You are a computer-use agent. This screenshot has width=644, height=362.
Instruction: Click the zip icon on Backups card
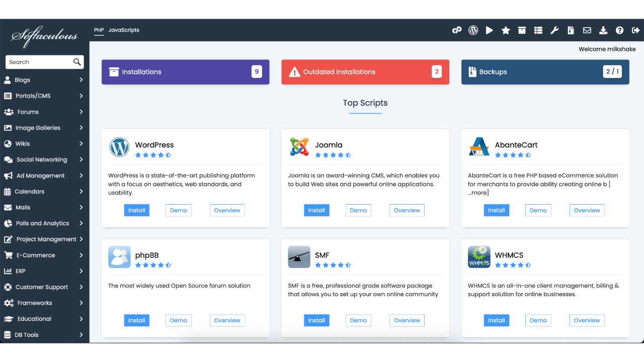click(x=472, y=72)
